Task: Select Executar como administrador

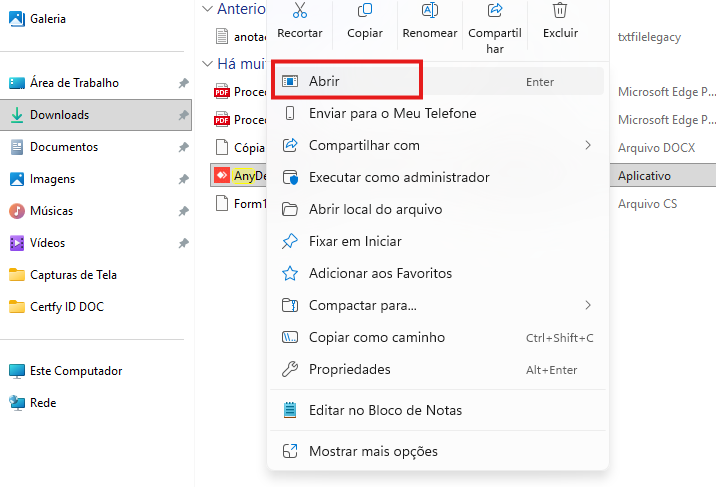Action: click(x=398, y=177)
